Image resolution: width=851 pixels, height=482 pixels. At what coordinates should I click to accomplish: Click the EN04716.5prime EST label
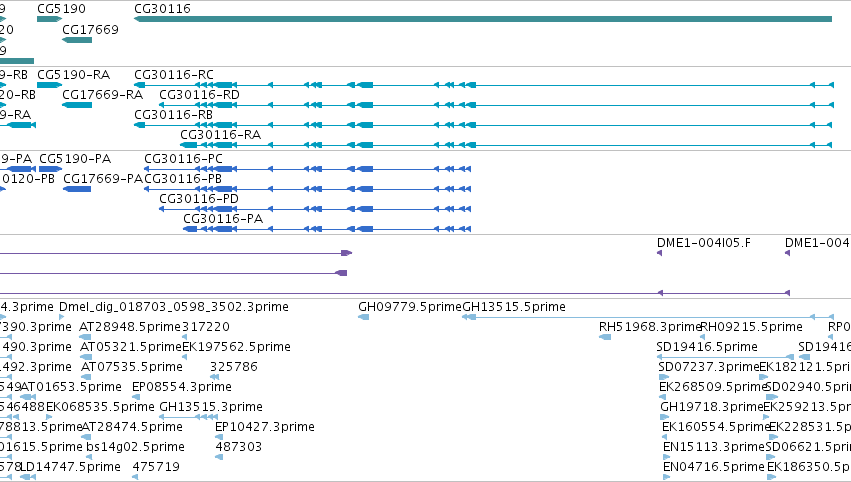[714, 467]
